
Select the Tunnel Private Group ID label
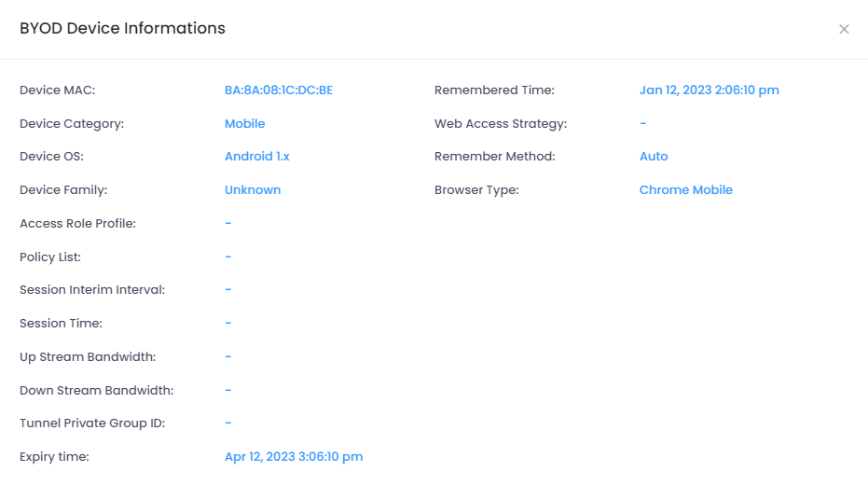click(92, 424)
